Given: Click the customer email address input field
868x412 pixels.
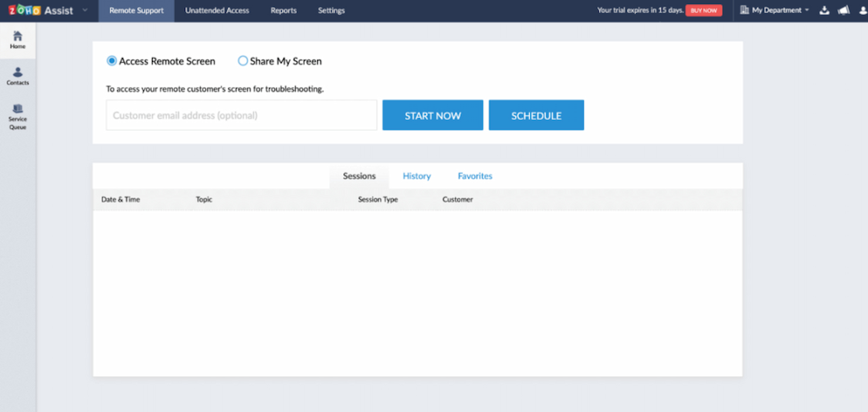Looking at the screenshot, I should pos(240,115).
